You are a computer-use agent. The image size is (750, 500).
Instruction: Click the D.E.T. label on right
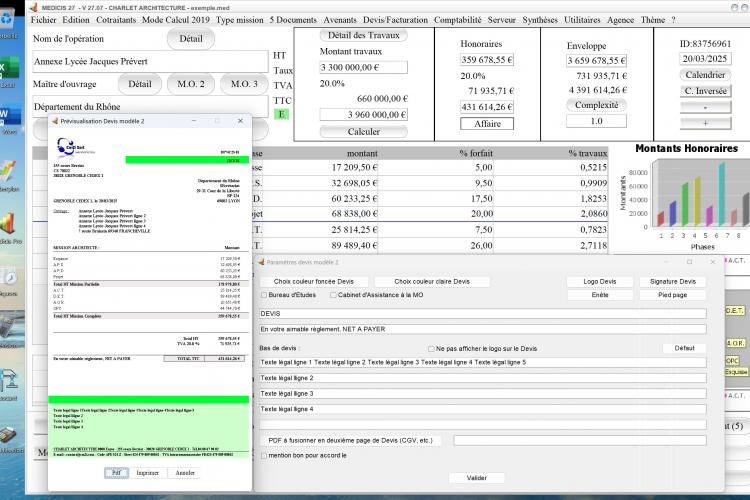point(735,311)
